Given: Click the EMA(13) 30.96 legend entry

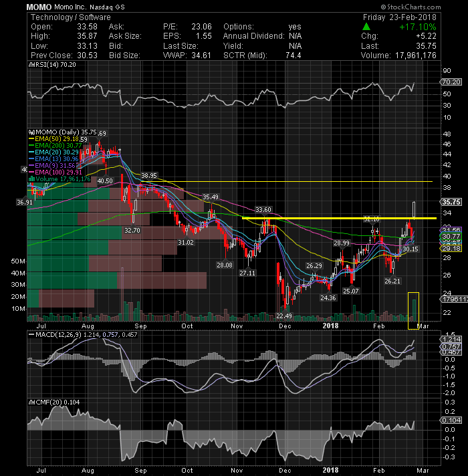Looking at the screenshot, I should [x=57, y=158].
